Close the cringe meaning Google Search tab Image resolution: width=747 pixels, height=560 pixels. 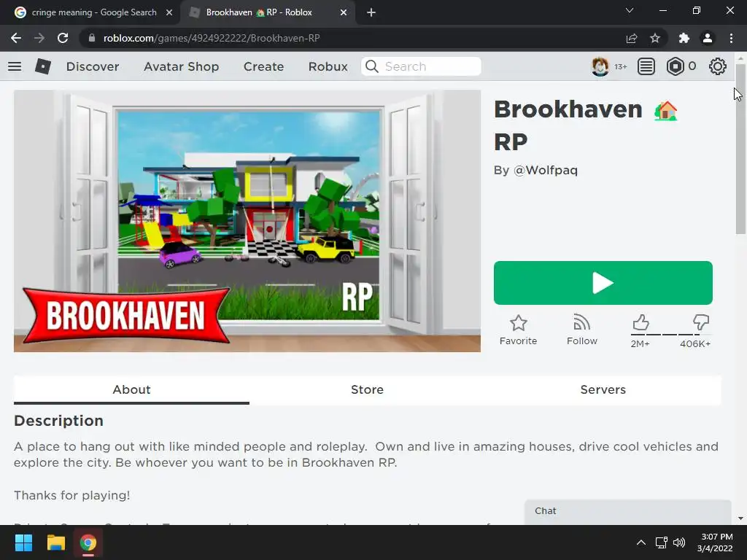(x=169, y=12)
